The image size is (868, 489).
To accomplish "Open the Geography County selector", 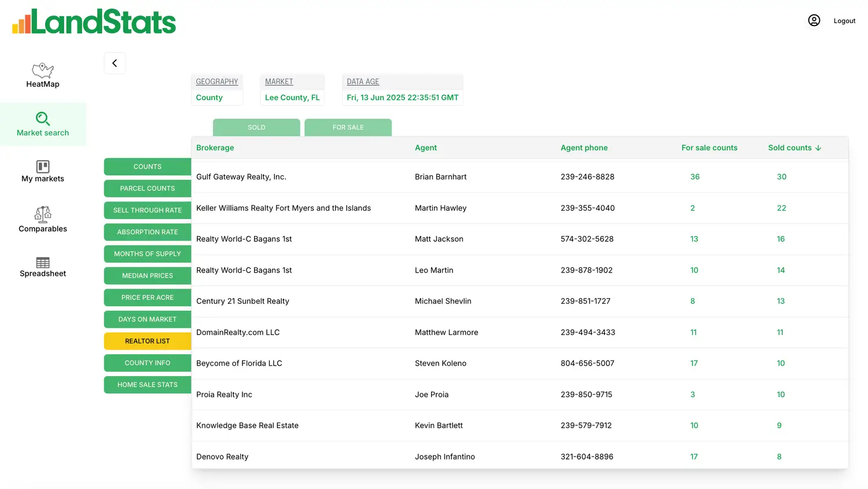I will pos(216,97).
